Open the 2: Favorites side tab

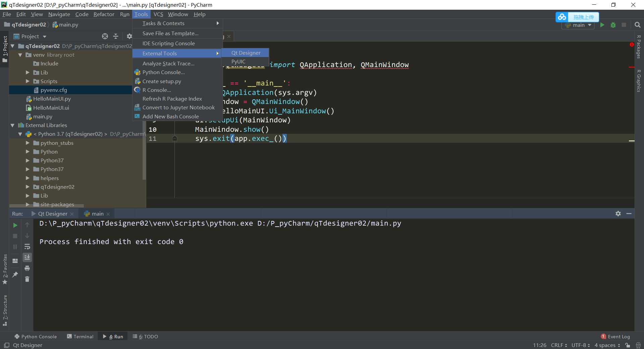[x=5, y=269]
